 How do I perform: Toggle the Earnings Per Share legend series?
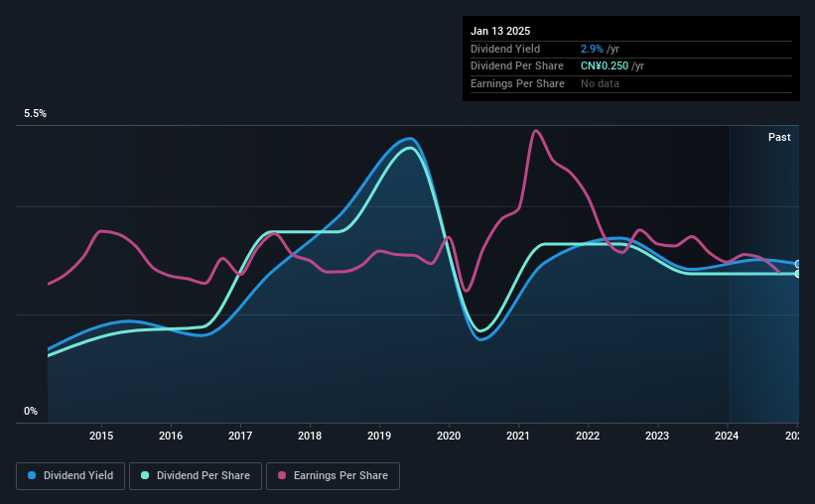333,476
